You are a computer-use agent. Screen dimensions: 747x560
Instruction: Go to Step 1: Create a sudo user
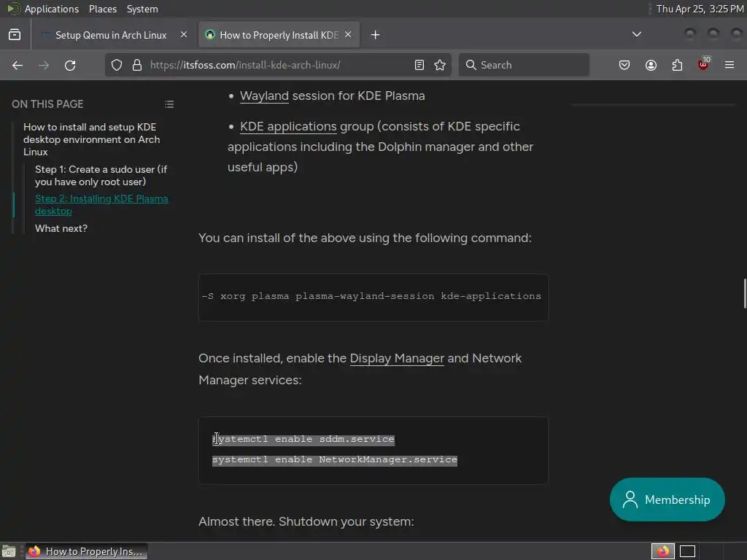coord(101,176)
